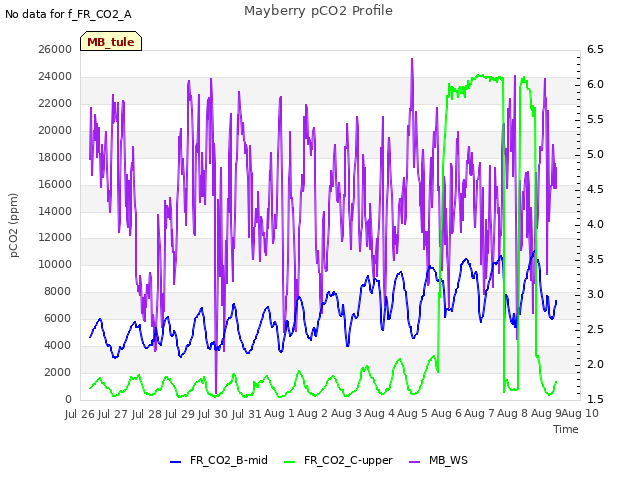Click the 2.0 right axis value

[595, 364]
